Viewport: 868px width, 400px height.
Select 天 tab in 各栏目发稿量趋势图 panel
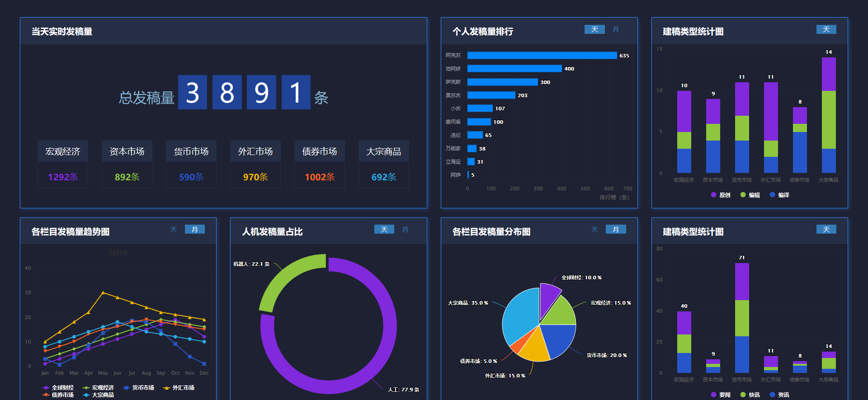click(x=174, y=230)
